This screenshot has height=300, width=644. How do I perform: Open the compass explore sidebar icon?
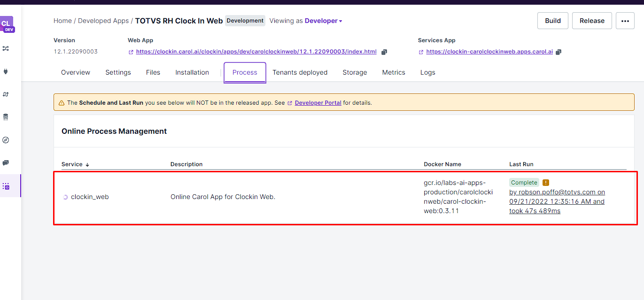coord(6,140)
